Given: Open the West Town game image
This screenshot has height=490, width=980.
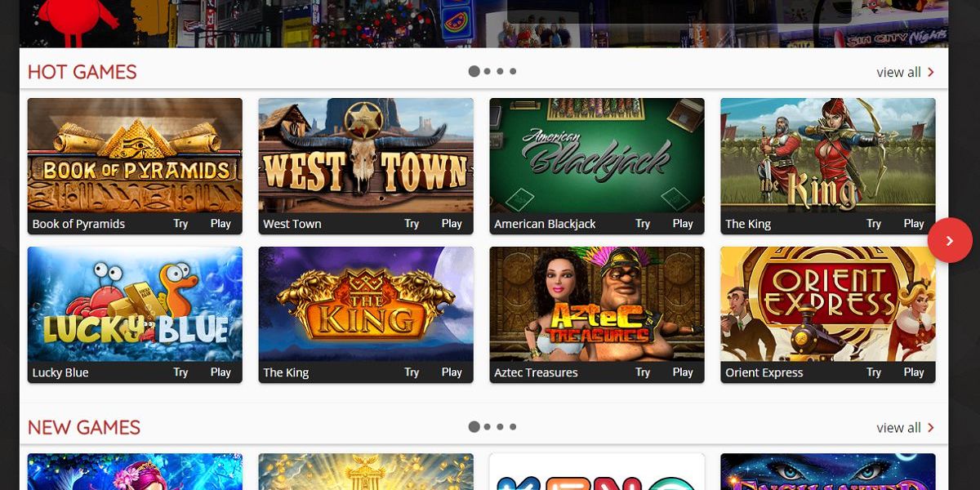Looking at the screenshot, I should [x=366, y=155].
